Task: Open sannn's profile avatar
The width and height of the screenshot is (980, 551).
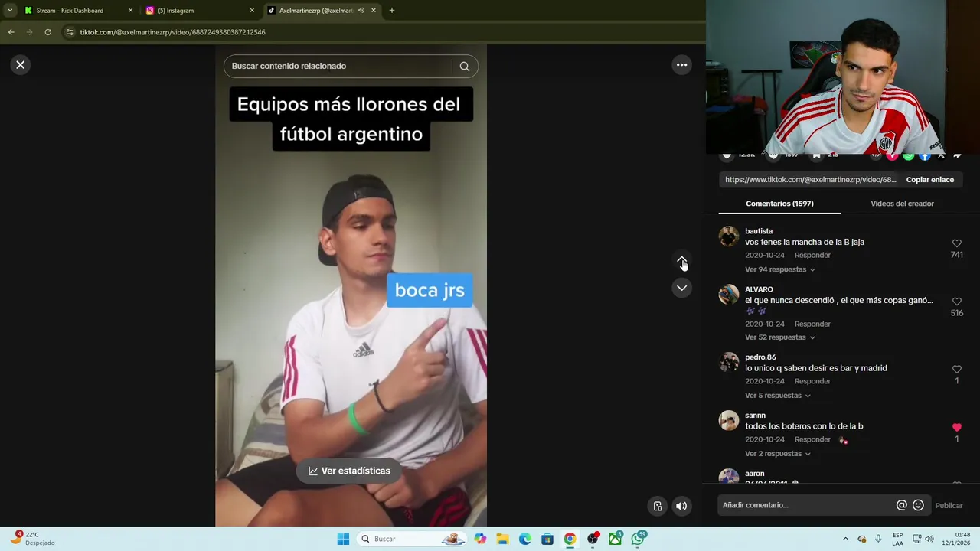Action: pos(729,420)
